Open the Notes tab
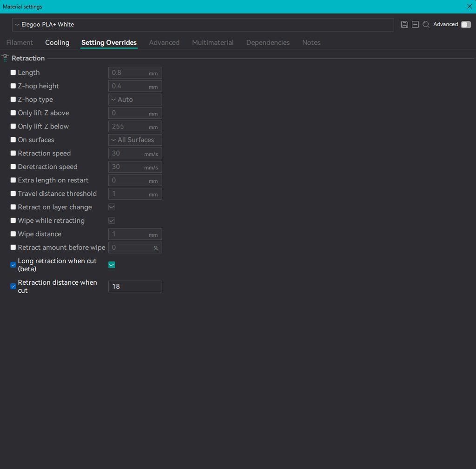 311,42
